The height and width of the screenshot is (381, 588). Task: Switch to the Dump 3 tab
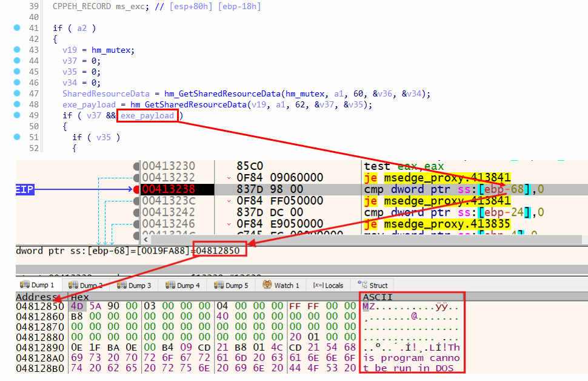point(133,285)
